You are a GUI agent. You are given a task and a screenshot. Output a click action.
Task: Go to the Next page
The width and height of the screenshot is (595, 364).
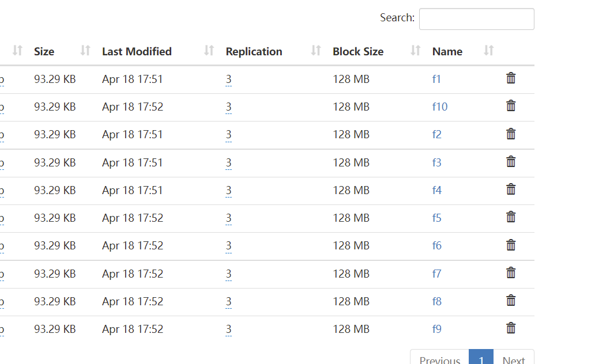pyautogui.click(x=513, y=358)
